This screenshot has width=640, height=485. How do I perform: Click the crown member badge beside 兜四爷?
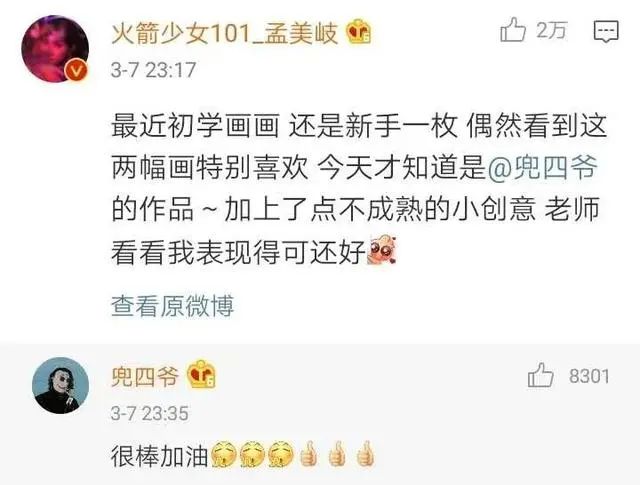(202, 374)
